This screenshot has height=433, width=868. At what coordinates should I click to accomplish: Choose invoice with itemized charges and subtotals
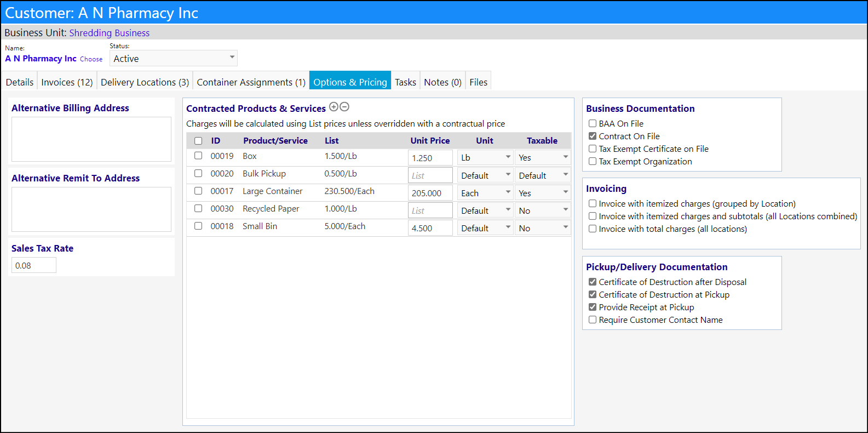(593, 216)
